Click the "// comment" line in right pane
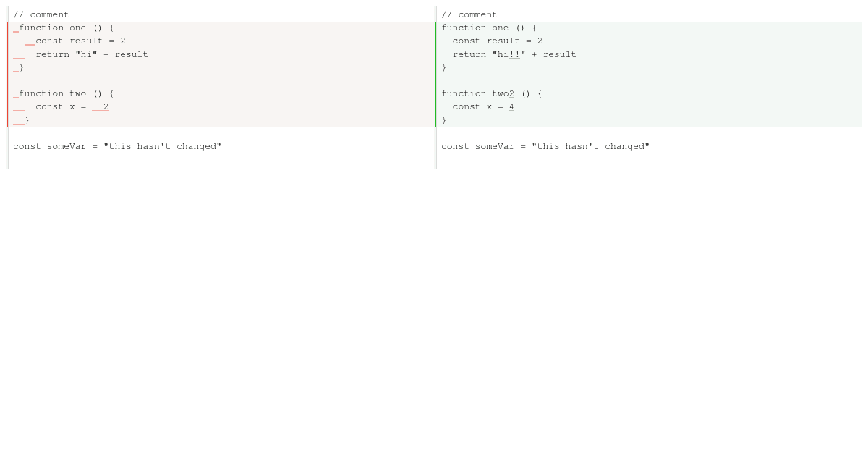The image size is (868, 456). 469,14
